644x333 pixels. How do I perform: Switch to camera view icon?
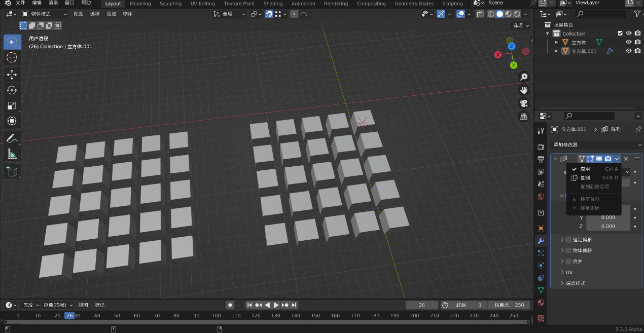[x=524, y=103]
